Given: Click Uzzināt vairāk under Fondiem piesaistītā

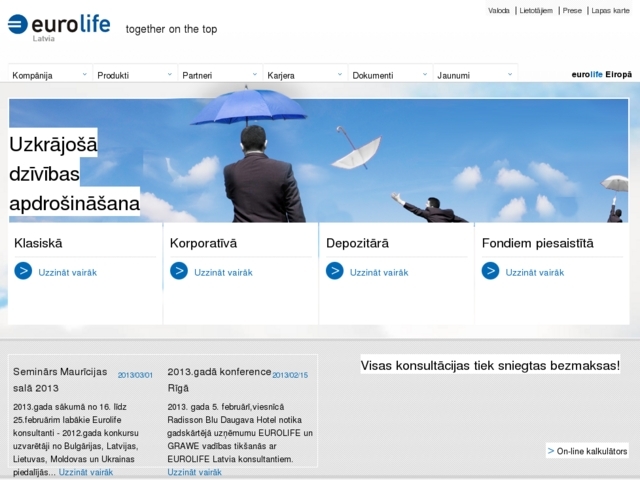Looking at the screenshot, I should click(x=535, y=272).
